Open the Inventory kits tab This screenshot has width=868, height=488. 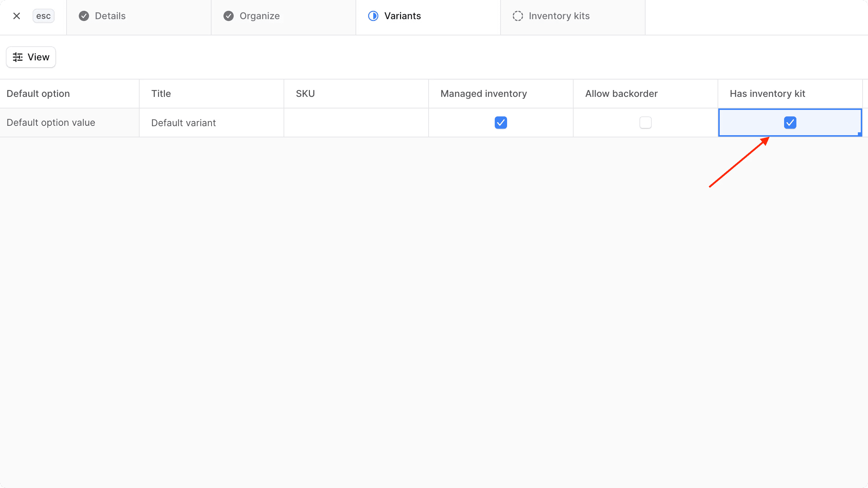559,16
